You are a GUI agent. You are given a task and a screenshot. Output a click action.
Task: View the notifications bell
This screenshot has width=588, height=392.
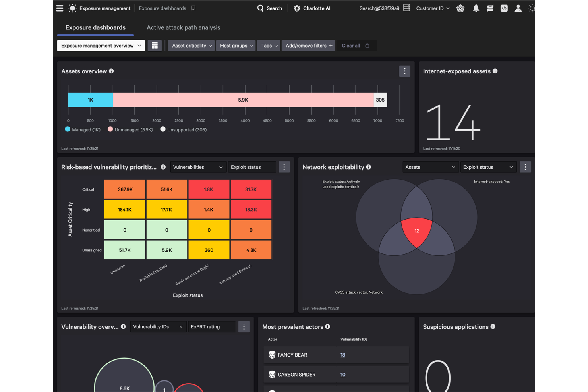point(476,8)
